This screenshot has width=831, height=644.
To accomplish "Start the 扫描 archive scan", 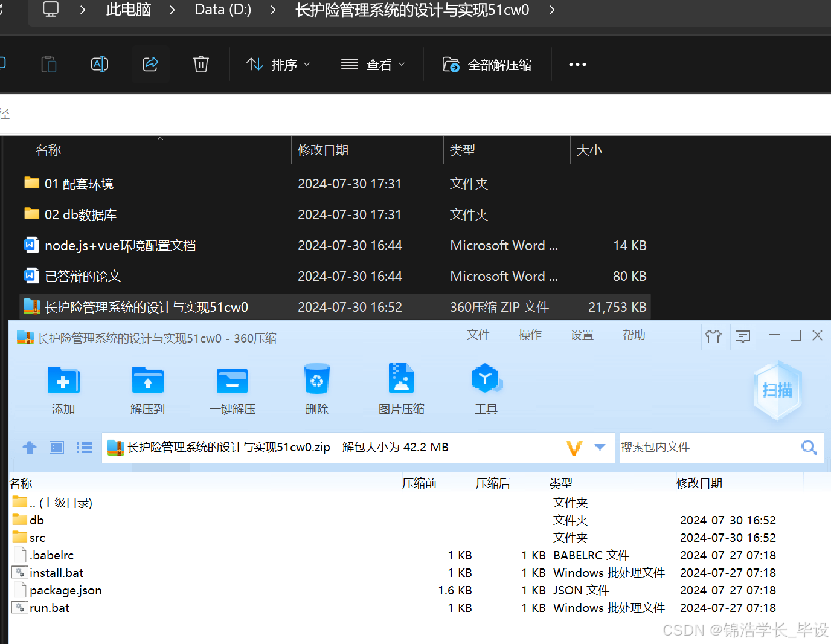I will pos(777,390).
